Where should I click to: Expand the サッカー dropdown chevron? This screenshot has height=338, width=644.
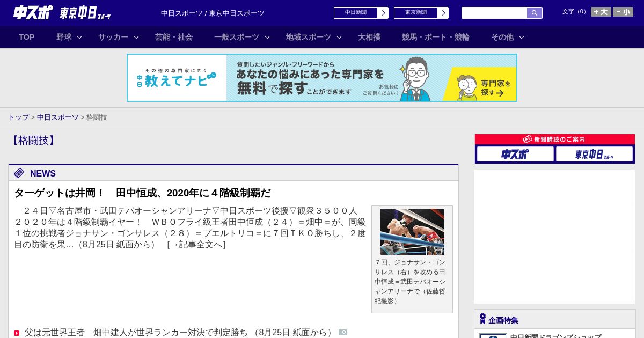(x=136, y=38)
